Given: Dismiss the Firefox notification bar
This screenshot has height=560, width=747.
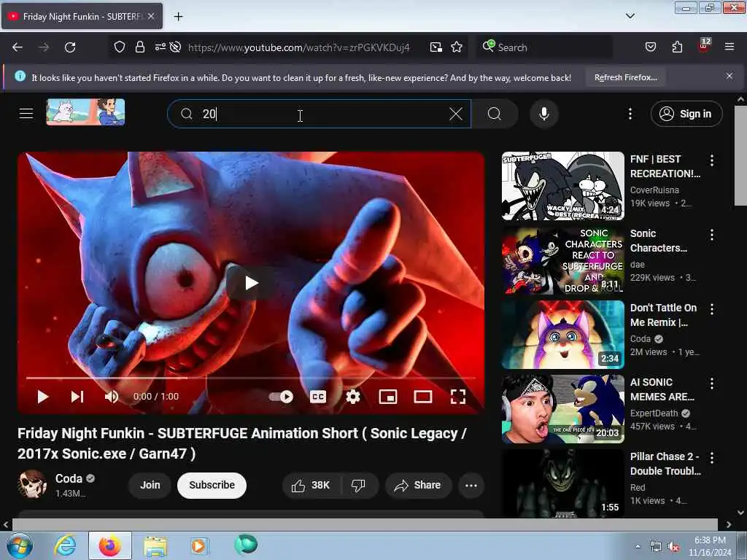Looking at the screenshot, I should click(x=729, y=76).
